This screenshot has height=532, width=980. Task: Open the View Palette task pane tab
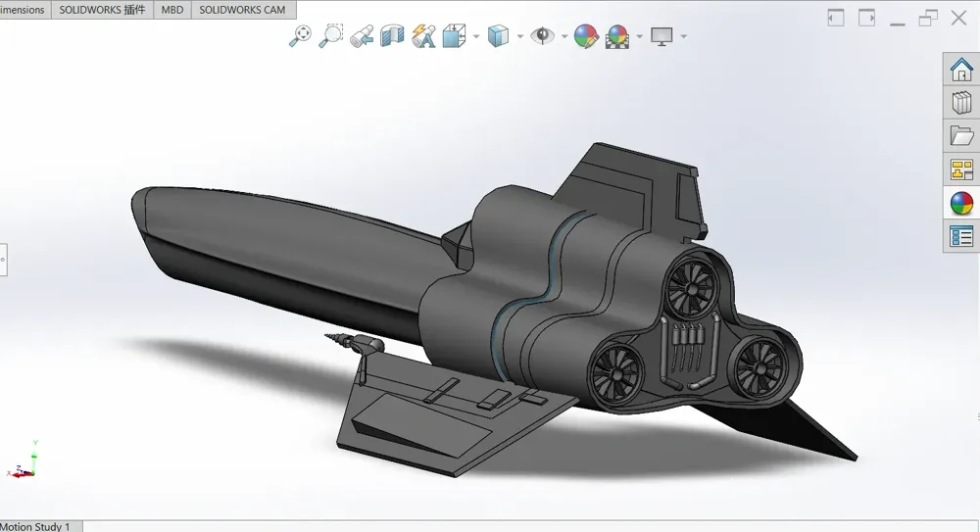961,169
